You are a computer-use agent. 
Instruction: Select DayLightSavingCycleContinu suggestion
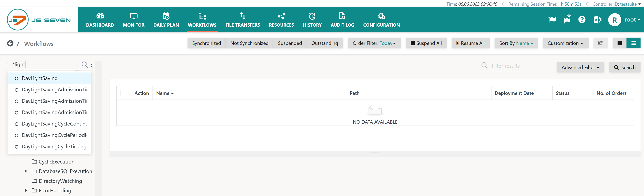click(x=49, y=124)
